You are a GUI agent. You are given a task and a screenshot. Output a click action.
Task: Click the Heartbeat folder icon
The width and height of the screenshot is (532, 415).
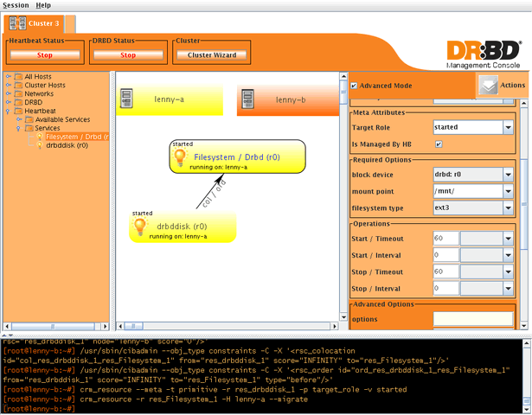[18, 111]
